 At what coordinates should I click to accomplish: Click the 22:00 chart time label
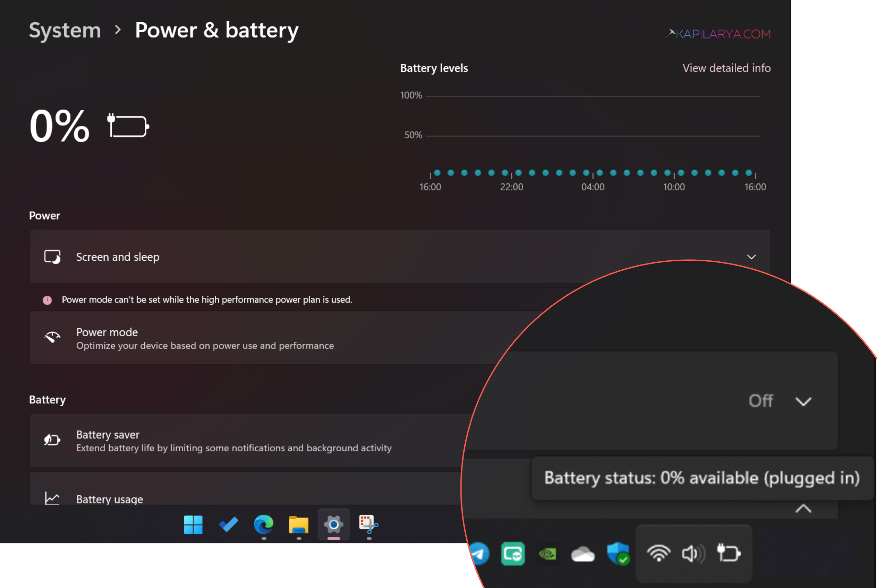coord(511,187)
